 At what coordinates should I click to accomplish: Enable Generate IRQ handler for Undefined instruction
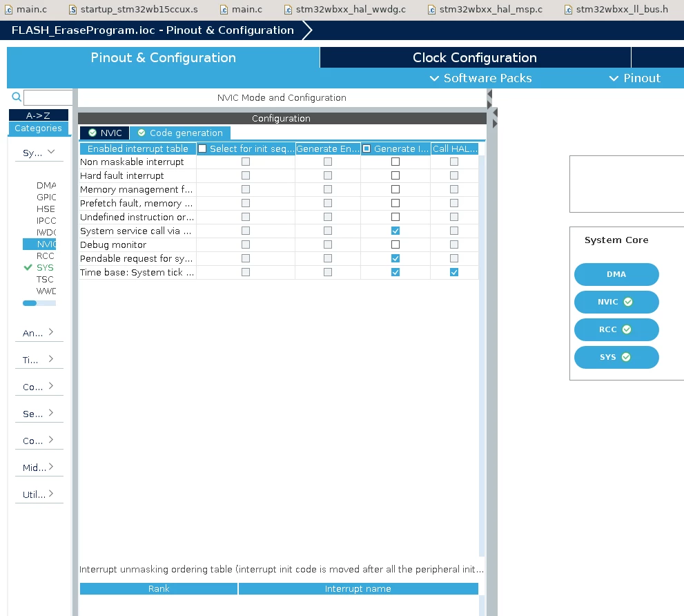(x=395, y=217)
